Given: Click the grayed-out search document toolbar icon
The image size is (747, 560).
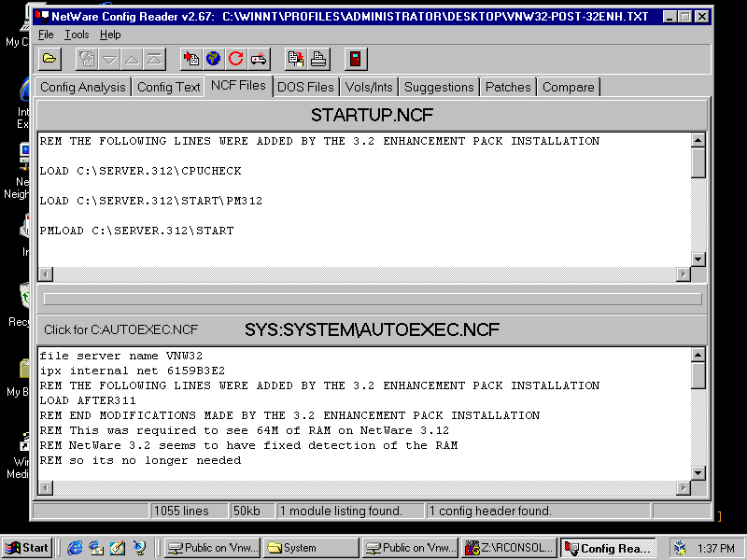Looking at the screenshot, I should coord(87,59).
